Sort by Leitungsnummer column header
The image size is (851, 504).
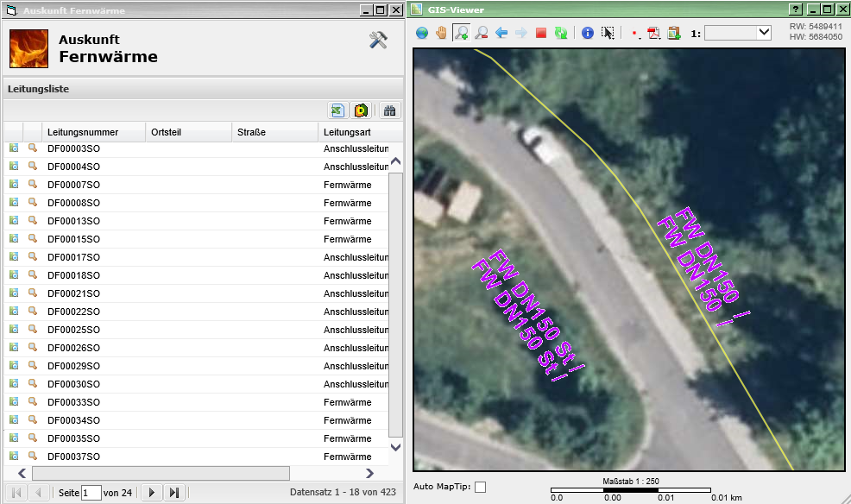click(x=83, y=132)
